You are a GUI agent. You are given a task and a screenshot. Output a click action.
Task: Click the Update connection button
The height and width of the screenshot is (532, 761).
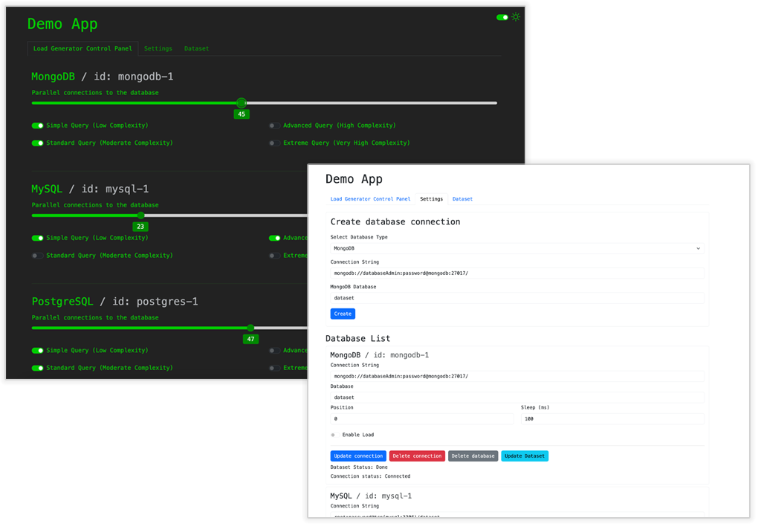tap(358, 456)
